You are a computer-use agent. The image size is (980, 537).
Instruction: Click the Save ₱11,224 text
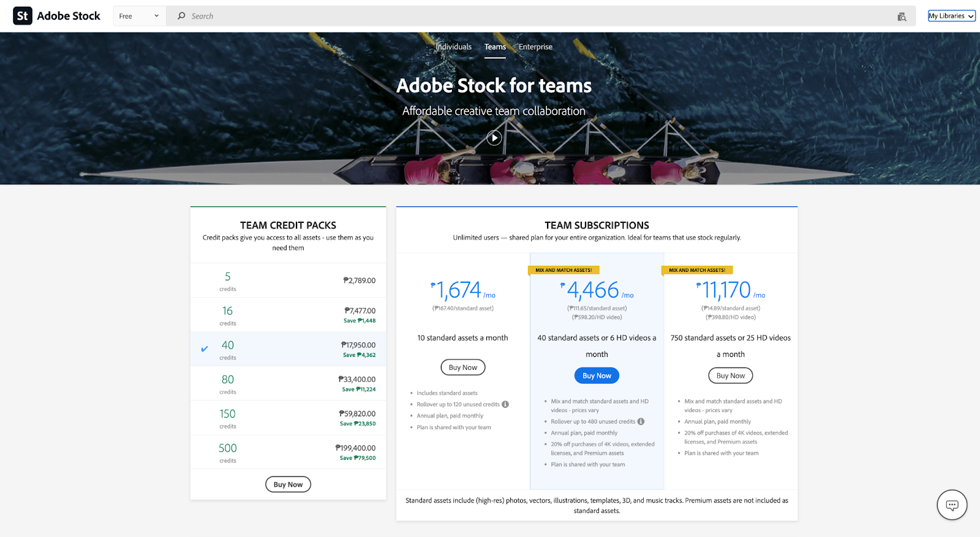pyautogui.click(x=359, y=389)
